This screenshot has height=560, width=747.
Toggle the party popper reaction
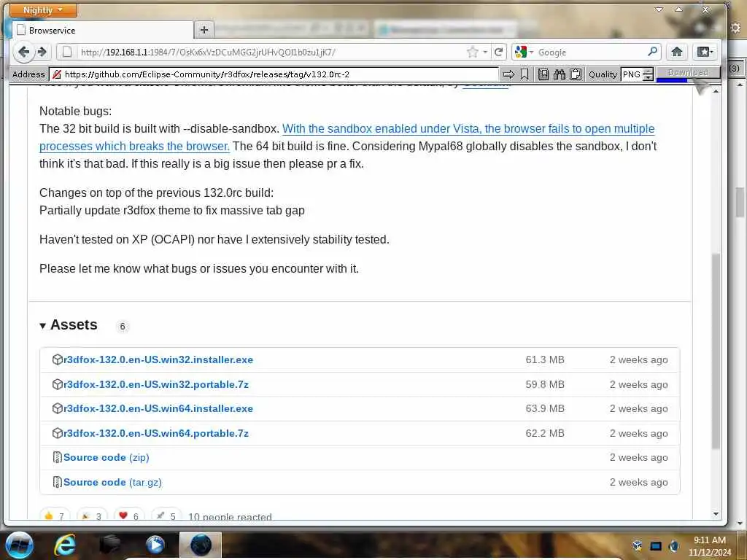coord(91,516)
